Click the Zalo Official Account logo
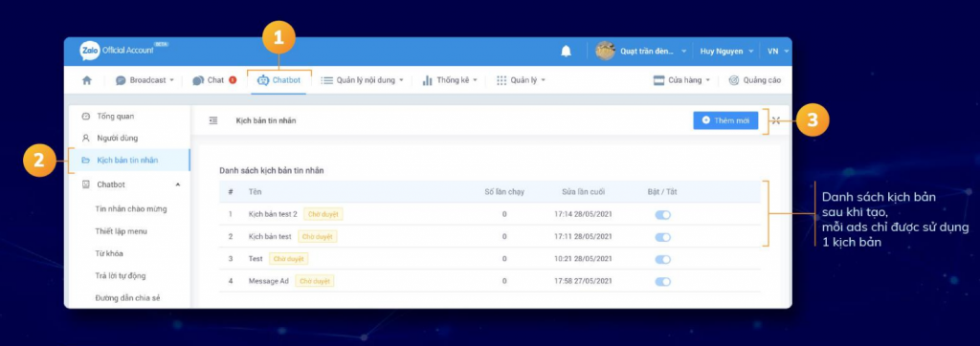Viewport: 980px width, 346px height. tap(122, 51)
